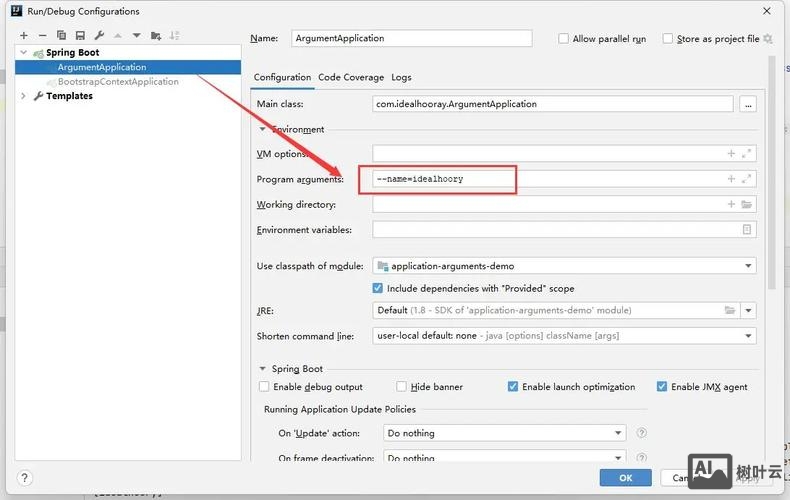Open Edit Templates wrench icon in toolbar
This screenshot has width=790, height=500.
point(97,36)
